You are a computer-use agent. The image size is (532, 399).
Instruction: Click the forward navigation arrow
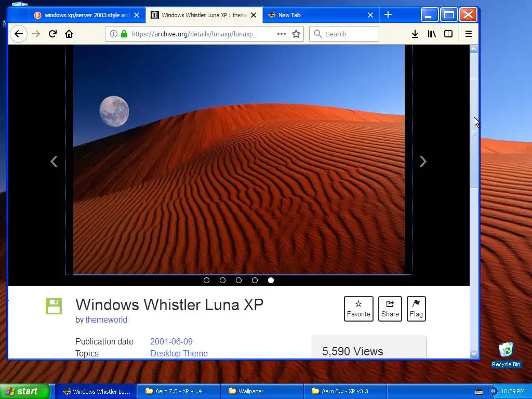pos(36,34)
